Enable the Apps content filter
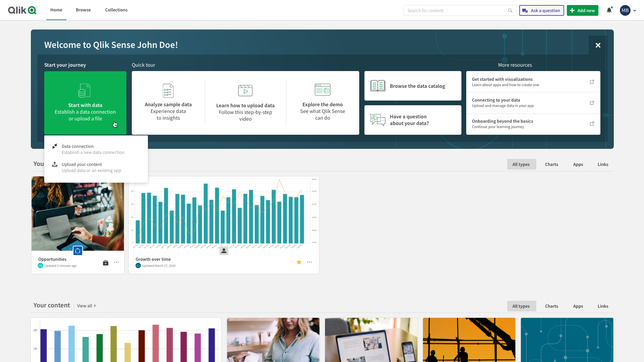The image size is (644, 362). pyautogui.click(x=578, y=164)
